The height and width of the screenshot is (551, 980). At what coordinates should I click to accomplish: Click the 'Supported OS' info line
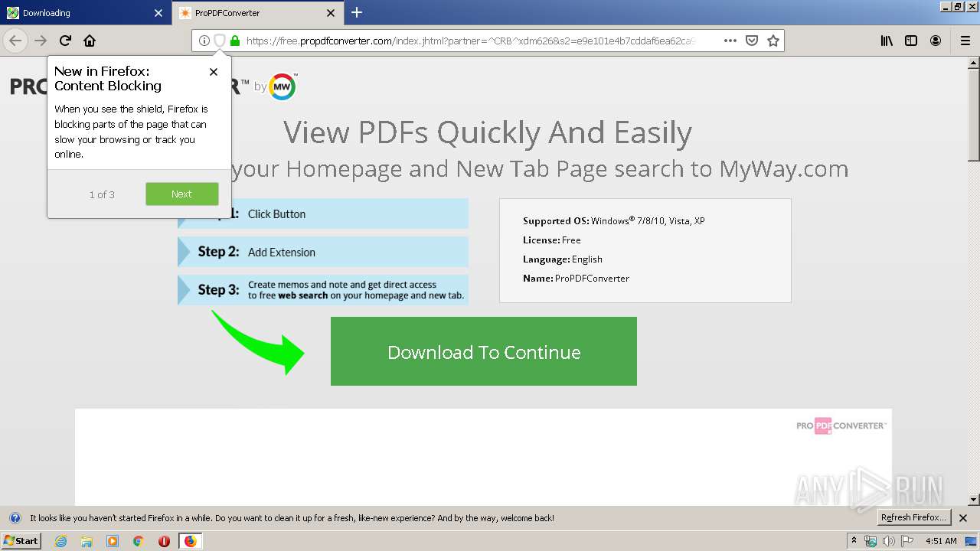(614, 221)
